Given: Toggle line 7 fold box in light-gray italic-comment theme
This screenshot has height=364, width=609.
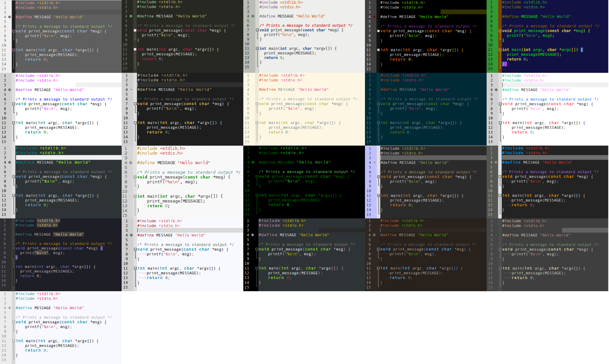Looking at the screenshot, I should click(257, 30).
